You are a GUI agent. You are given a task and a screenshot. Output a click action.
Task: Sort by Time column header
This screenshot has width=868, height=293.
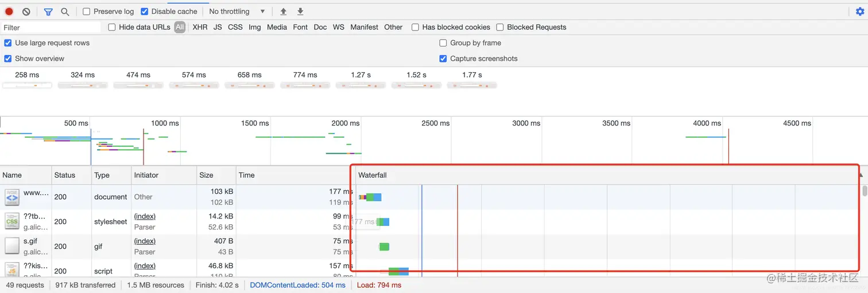point(295,175)
